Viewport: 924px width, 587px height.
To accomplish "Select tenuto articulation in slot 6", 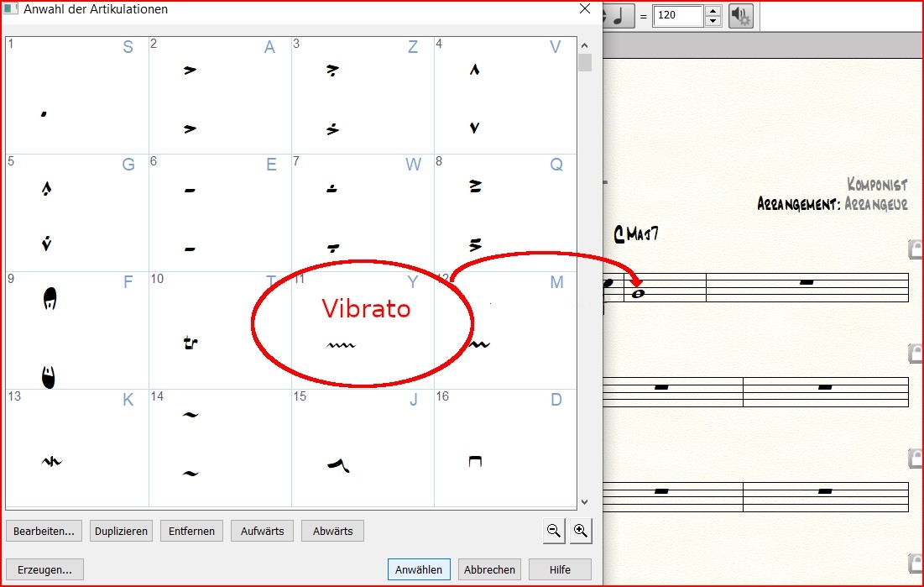I will click(220, 212).
